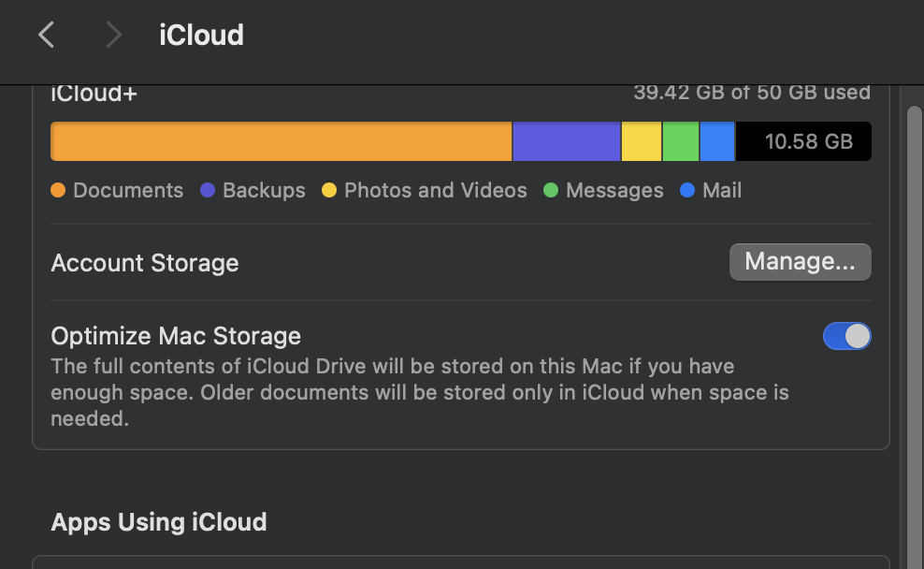Click the orange Documents storage bar segment
The image size is (924, 569).
[281, 141]
